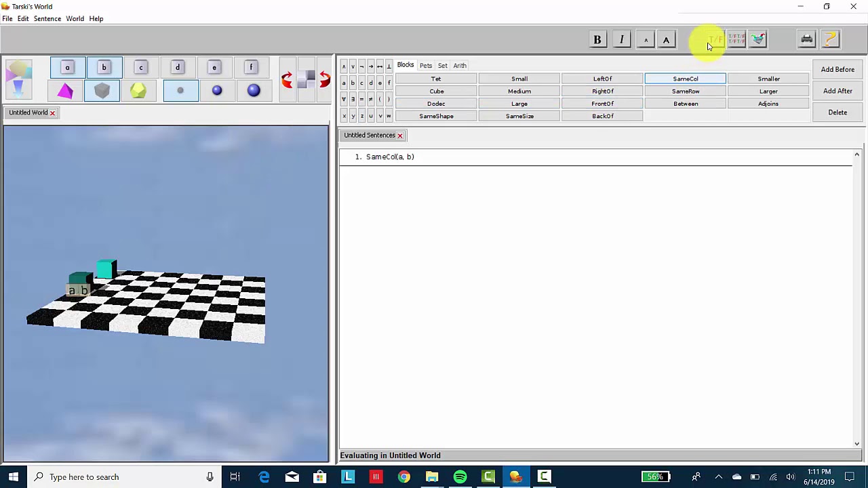Increase font size with the large A button
868x488 pixels.
tap(666, 39)
